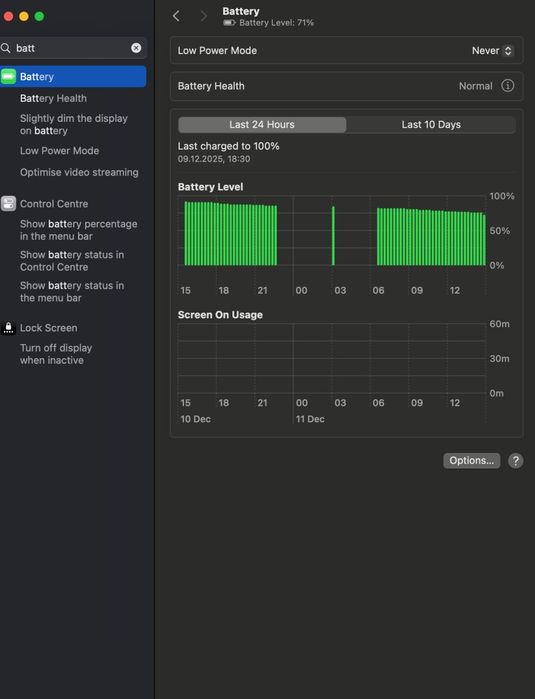Select Control Centre in sidebar
Screen dimensions: 535x699
click(x=54, y=204)
